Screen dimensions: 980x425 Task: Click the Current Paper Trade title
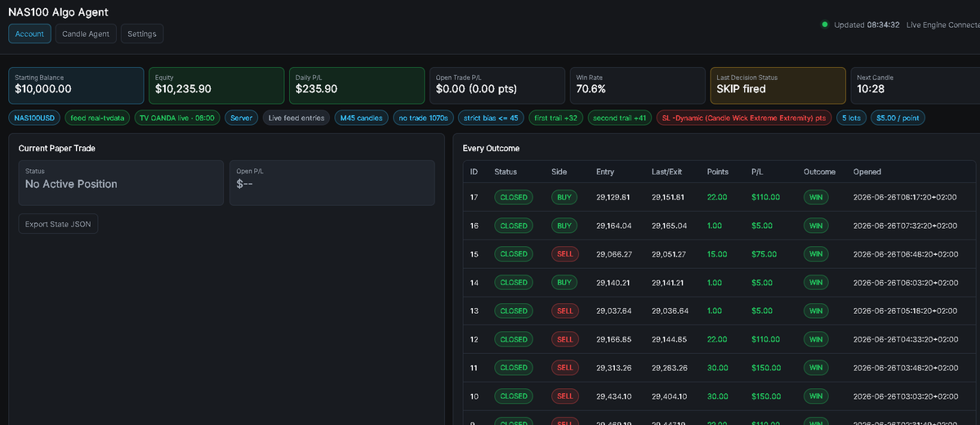pos(56,149)
